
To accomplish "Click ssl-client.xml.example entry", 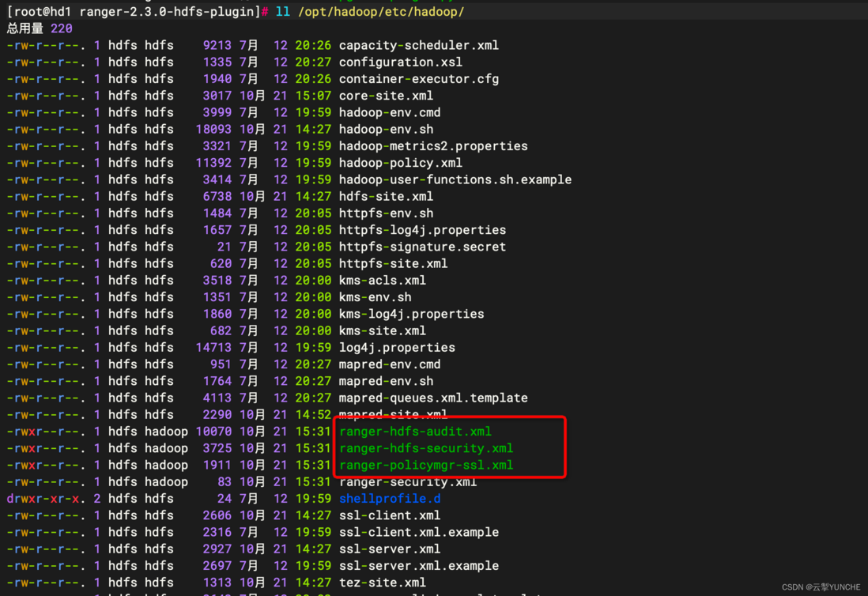I will 418,532.
